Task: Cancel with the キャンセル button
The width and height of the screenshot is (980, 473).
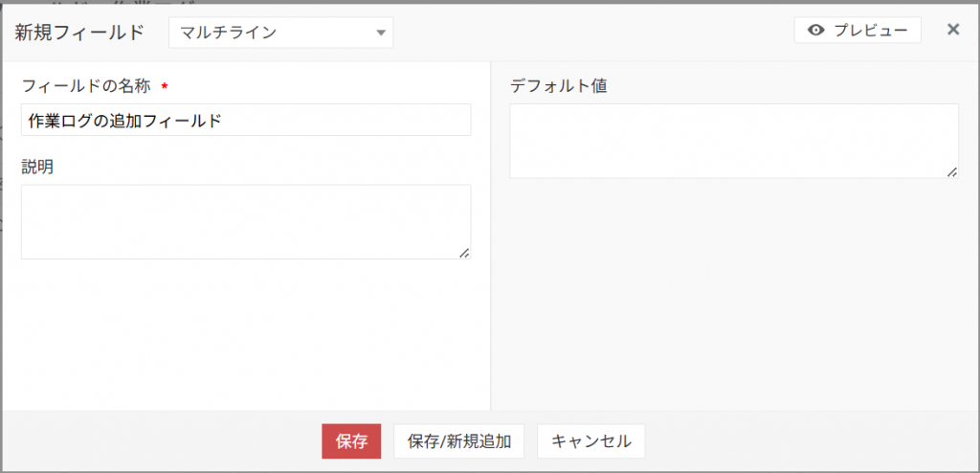Action: (591, 441)
